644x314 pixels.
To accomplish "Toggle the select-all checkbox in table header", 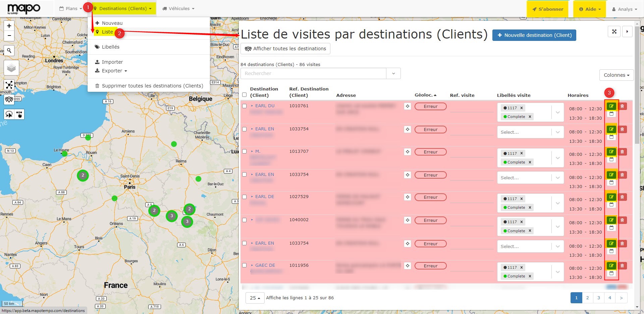I will (244, 95).
